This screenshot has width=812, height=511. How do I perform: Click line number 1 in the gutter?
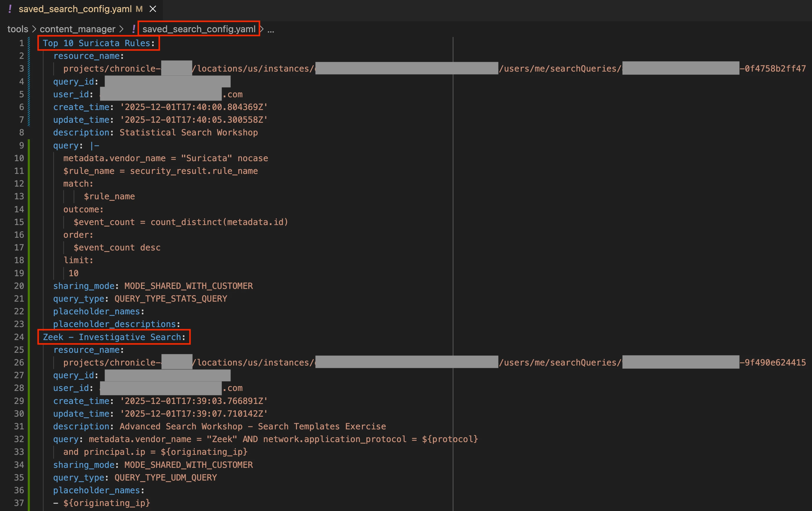21,43
